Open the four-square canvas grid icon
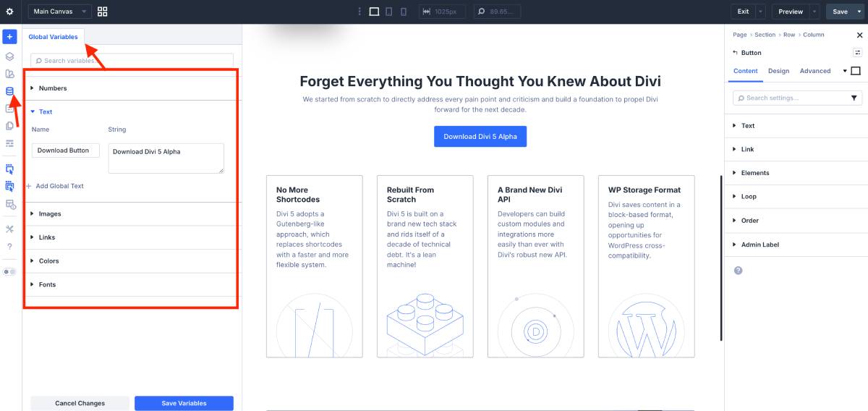 pos(102,12)
